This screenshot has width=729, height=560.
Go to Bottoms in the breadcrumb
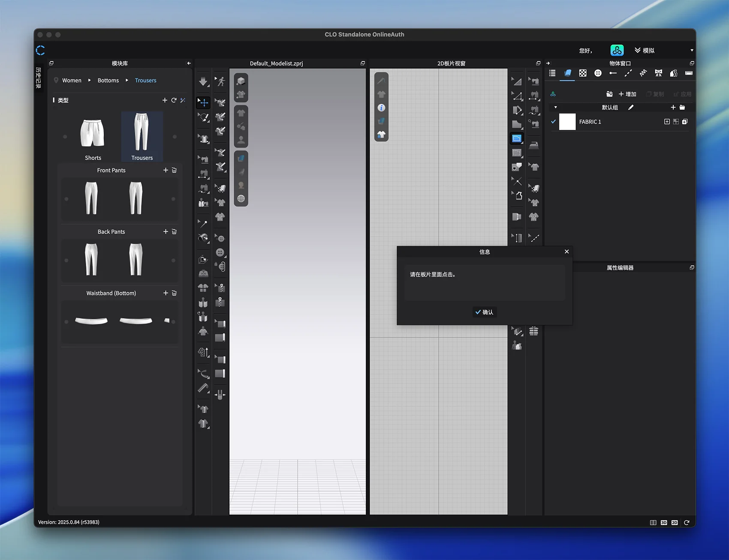click(x=108, y=81)
